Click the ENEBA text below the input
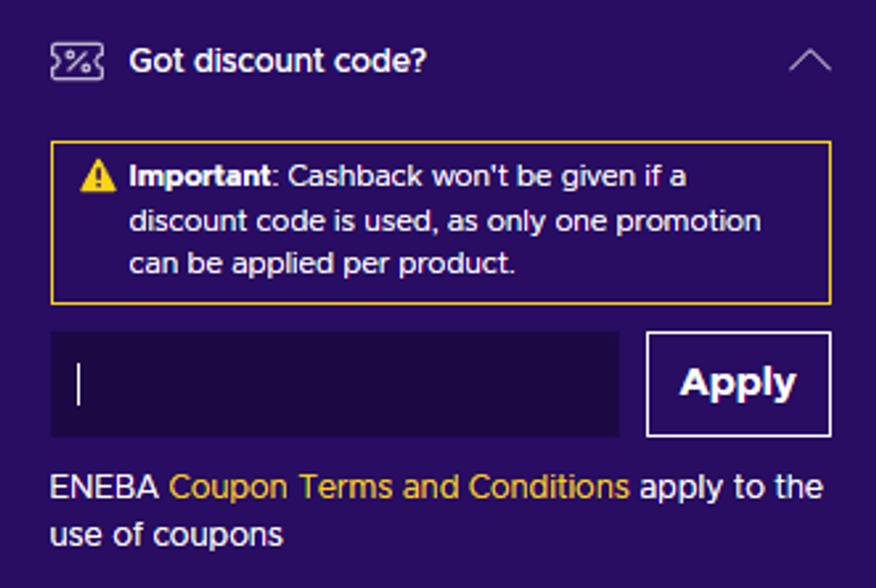This screenshot has height=588, width=876. pyautogui.click(x=104, y=486)
